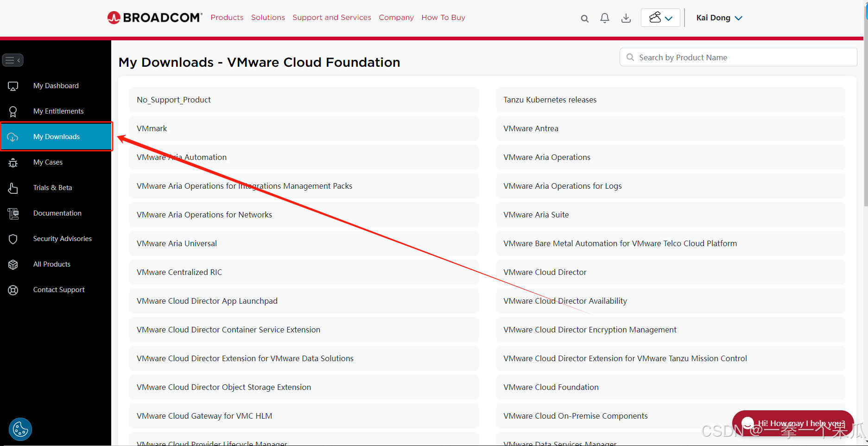Screen dimensions: 868x446
Task: Click the header download tray icon
Action: click(626, 18)
